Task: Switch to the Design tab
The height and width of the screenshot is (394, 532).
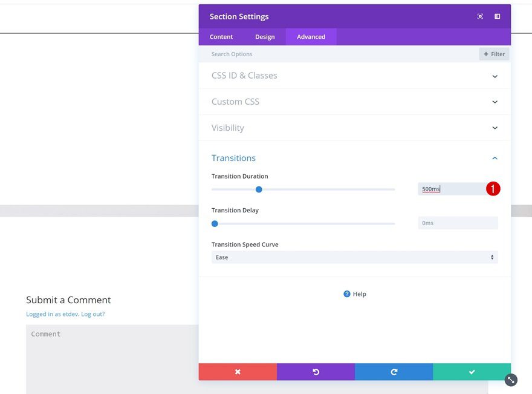Action: click(x=265, y=37)
